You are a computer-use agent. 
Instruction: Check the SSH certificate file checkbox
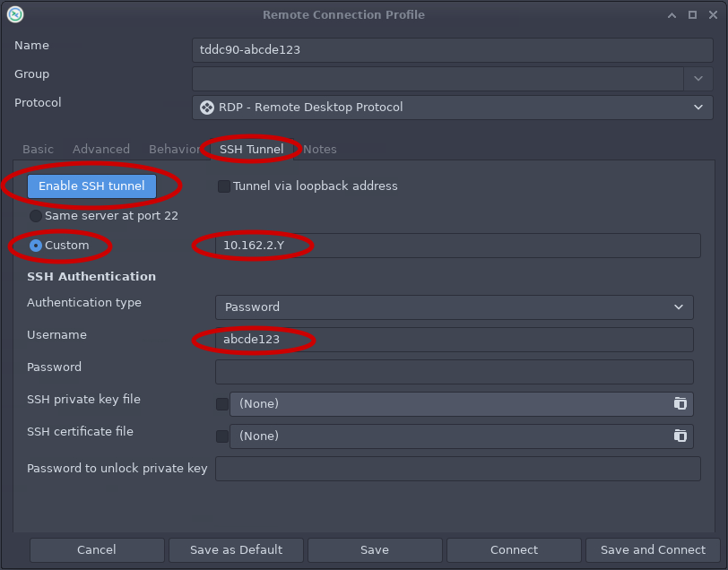pos(222,436)
